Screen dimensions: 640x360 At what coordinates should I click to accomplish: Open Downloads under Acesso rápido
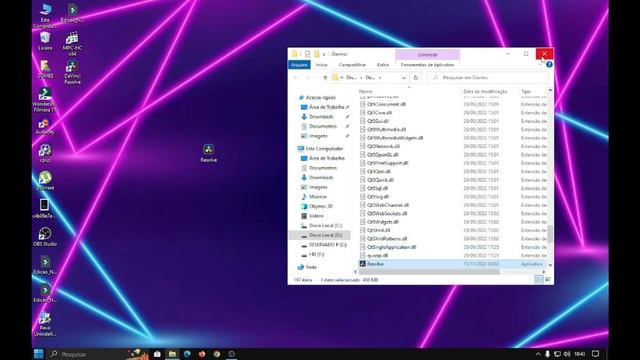tap(321, 117)
